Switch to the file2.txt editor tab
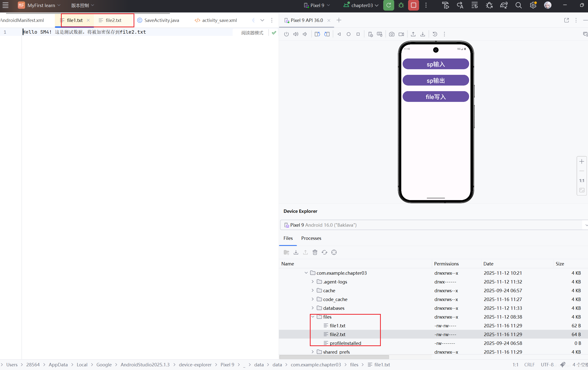 click(113, 20)
